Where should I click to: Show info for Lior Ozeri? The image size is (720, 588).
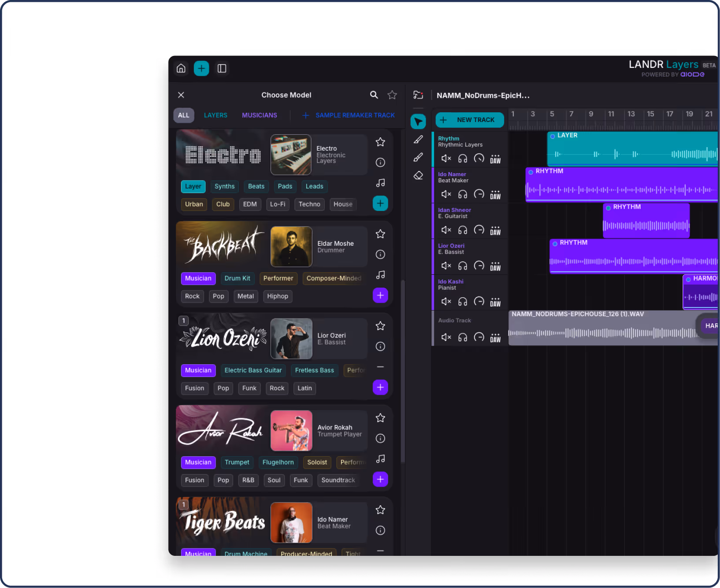[x=380, y=347]
